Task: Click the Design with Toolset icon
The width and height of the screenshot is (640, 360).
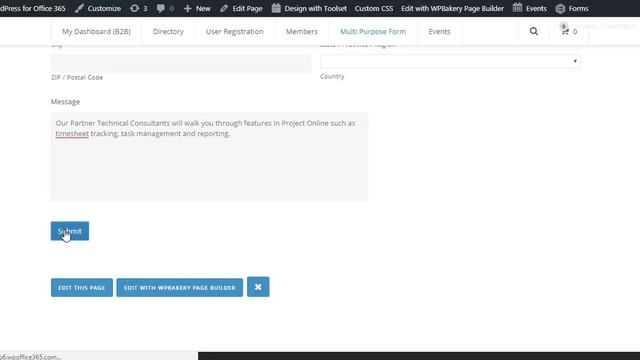Action: [x=276, y=8]
